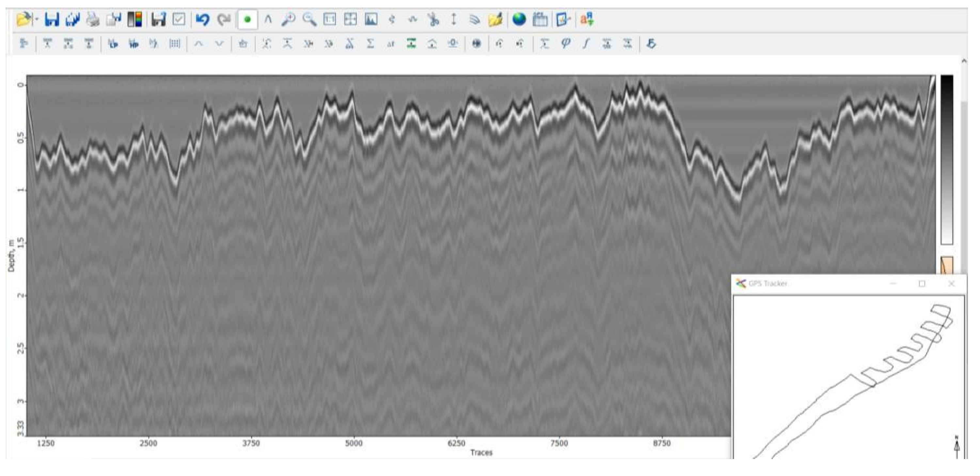Select the zoom out magnifier tool
Screen dimensions: 980x476
click(x=309, y=19)
